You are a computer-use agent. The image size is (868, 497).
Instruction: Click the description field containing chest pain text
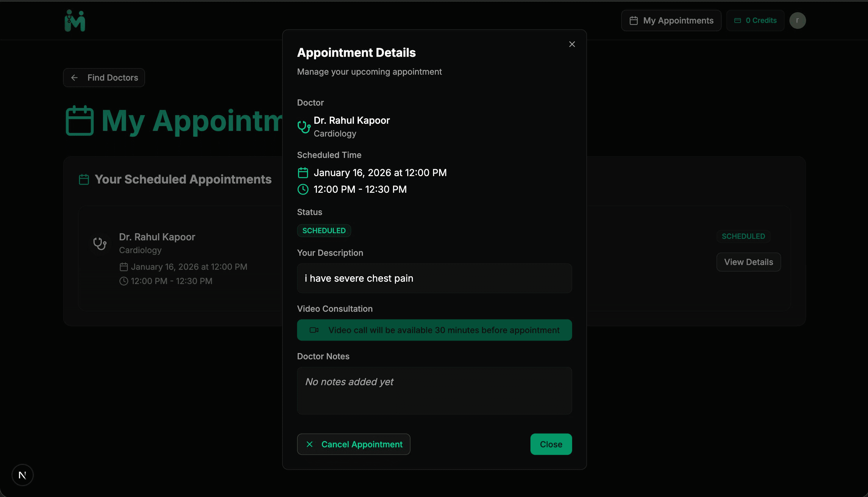pyautogui.click(x=434, y=278)
